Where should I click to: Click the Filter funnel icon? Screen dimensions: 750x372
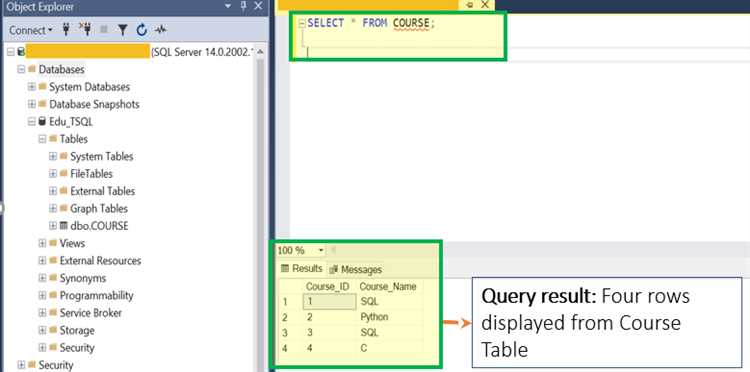coord(122,30)
